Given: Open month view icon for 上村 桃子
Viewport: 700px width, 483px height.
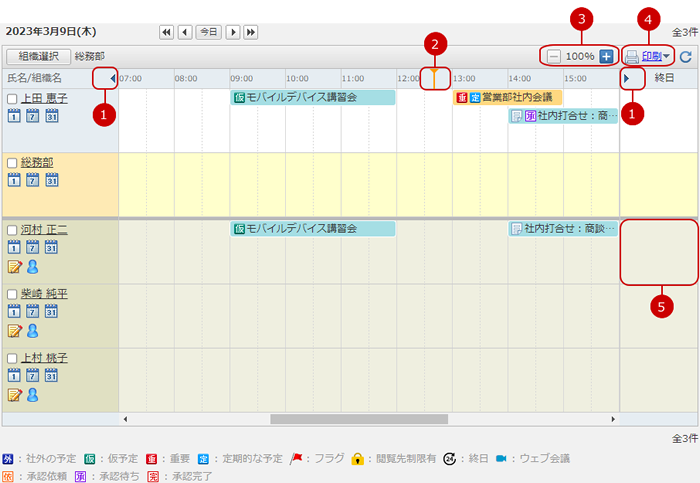Looking at the screenshot, I should pyautogui.click(x=52, y=375).
